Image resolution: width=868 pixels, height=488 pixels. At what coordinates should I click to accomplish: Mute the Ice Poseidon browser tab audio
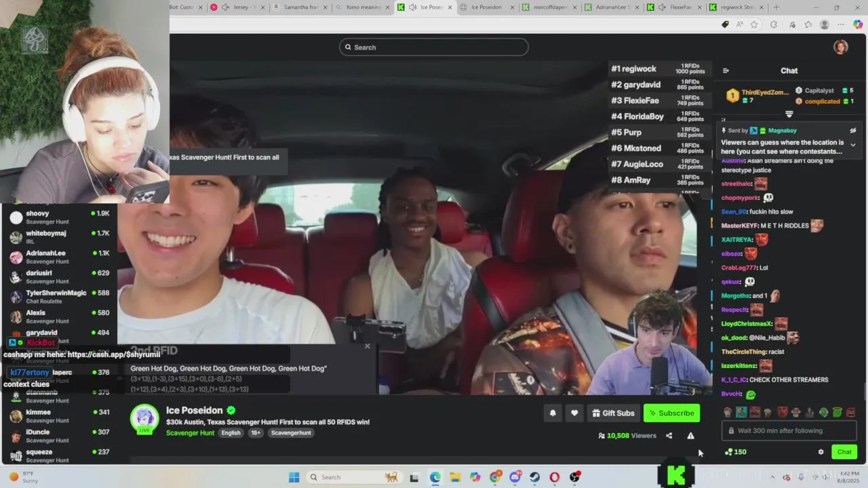[412, 7]
